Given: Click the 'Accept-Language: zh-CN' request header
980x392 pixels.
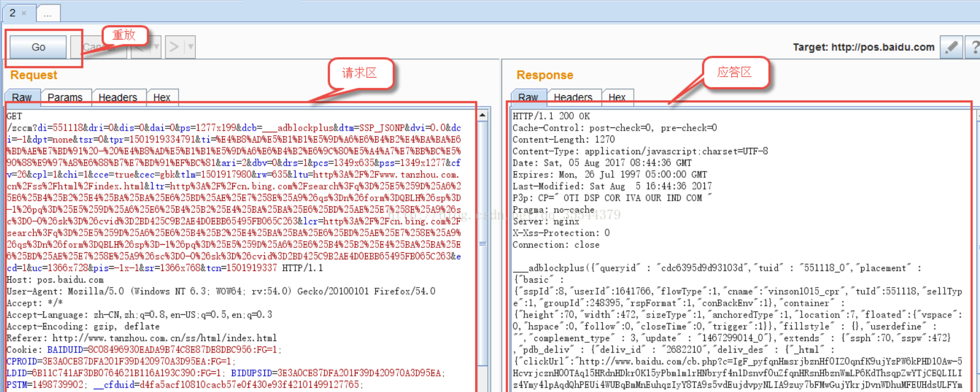Looking at the screenshot, I should pos(139,315).
